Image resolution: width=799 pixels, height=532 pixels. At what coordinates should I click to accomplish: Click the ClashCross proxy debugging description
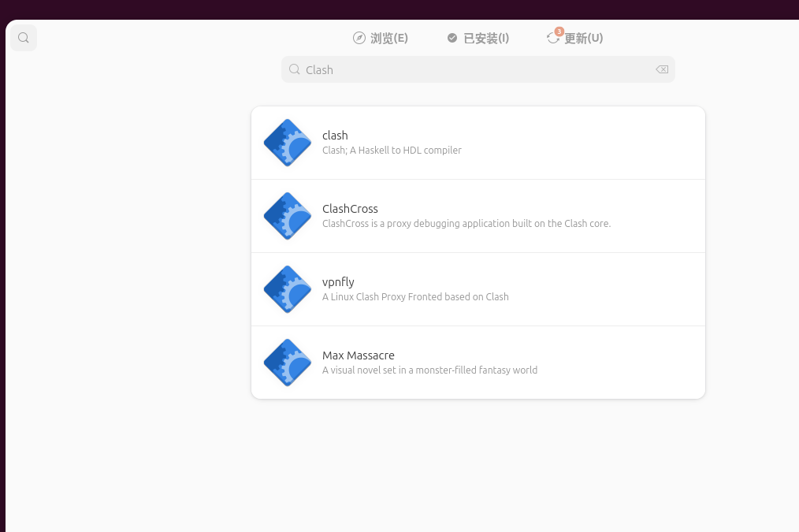tap(466, 224)
